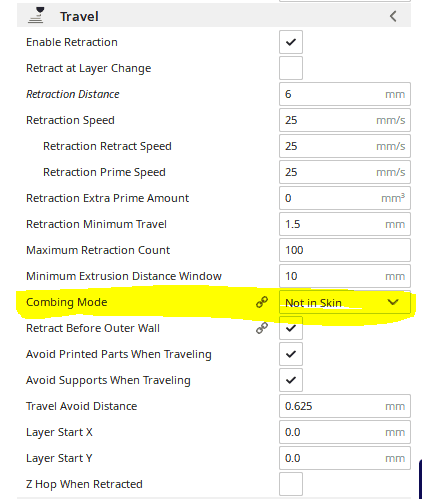Select the Retraction Minimum Travel field

[345, 224]
